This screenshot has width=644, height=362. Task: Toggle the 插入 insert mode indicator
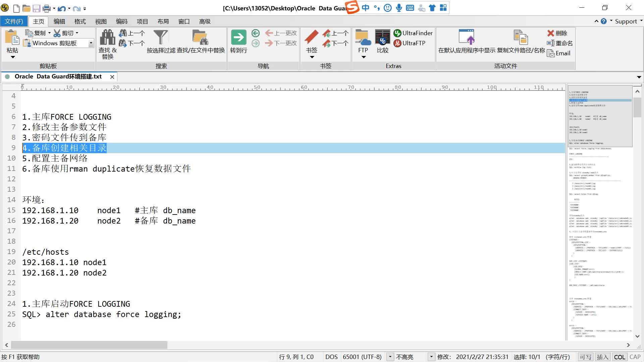(x=602, y=357)
